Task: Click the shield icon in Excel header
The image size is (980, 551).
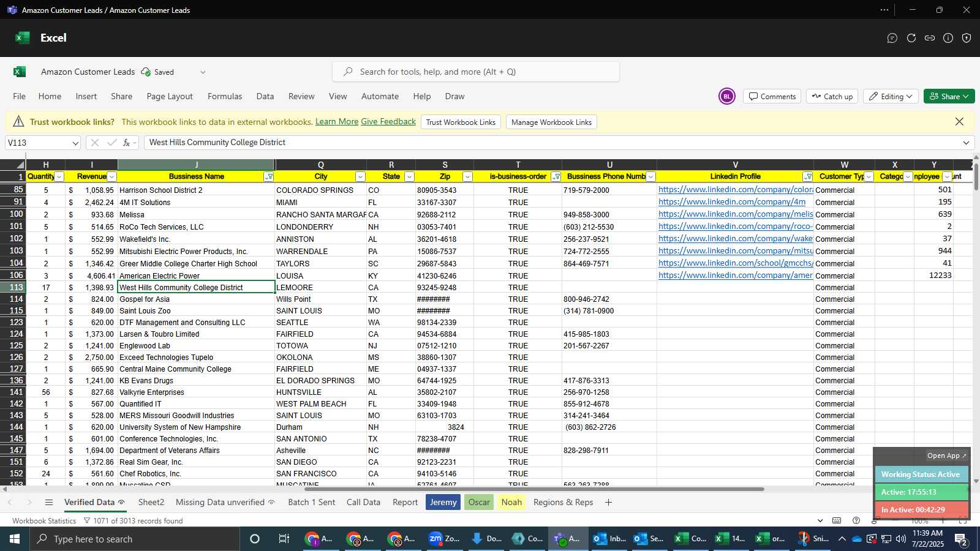Action: coord(967,38)
